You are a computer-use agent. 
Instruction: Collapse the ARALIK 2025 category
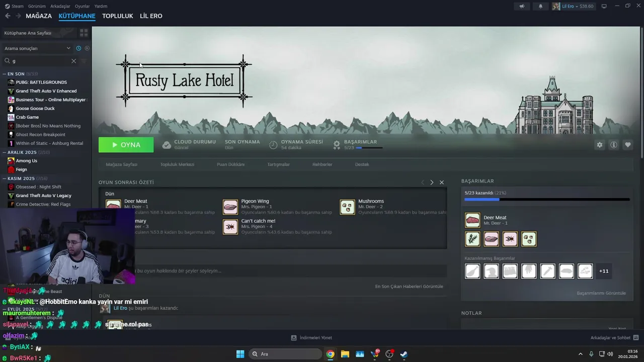click(x=4, y=152)
